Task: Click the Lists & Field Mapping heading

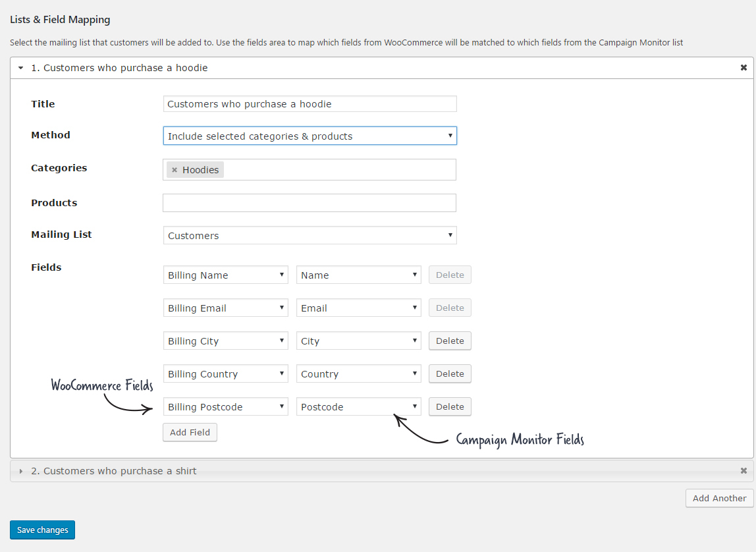Action: pyautogui.click(x=61, y=20)
